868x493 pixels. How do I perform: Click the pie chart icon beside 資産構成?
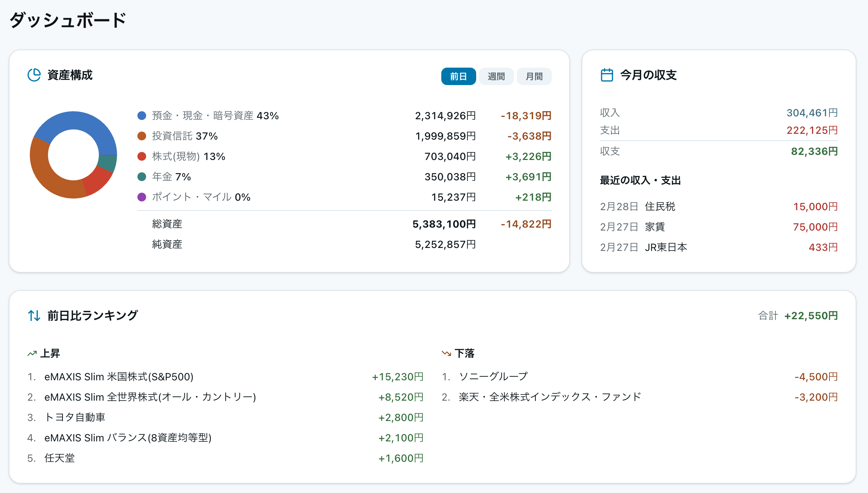click(33, 76)
